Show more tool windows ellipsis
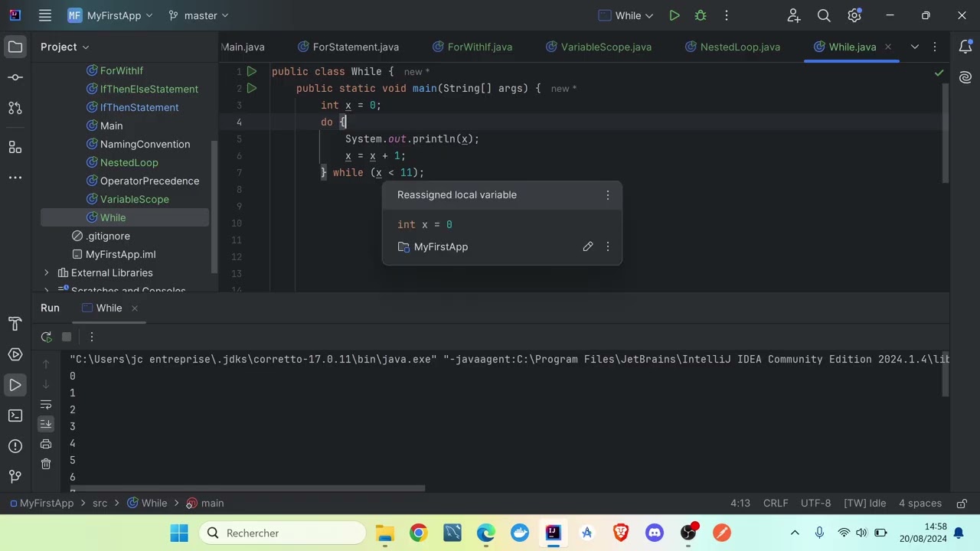 click(15, 178)
